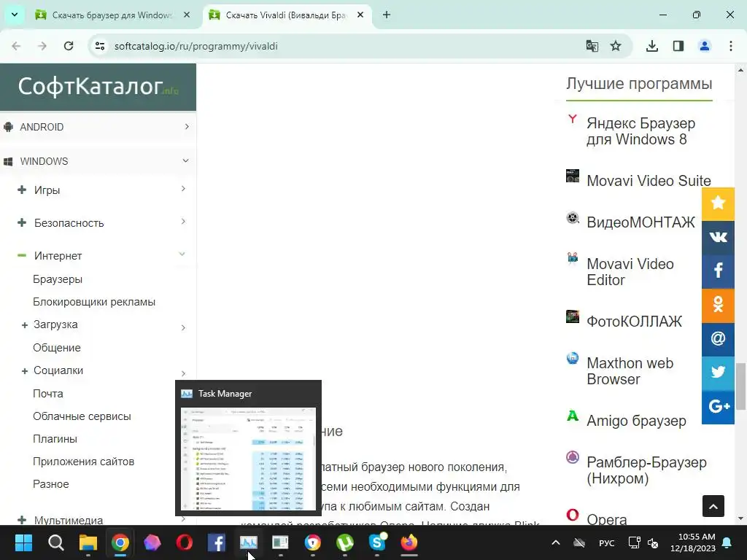Screen dimensions: 747x560
Task: Open ФотоКОЛЛАЖ program link
Action: (x=634, y=322)
